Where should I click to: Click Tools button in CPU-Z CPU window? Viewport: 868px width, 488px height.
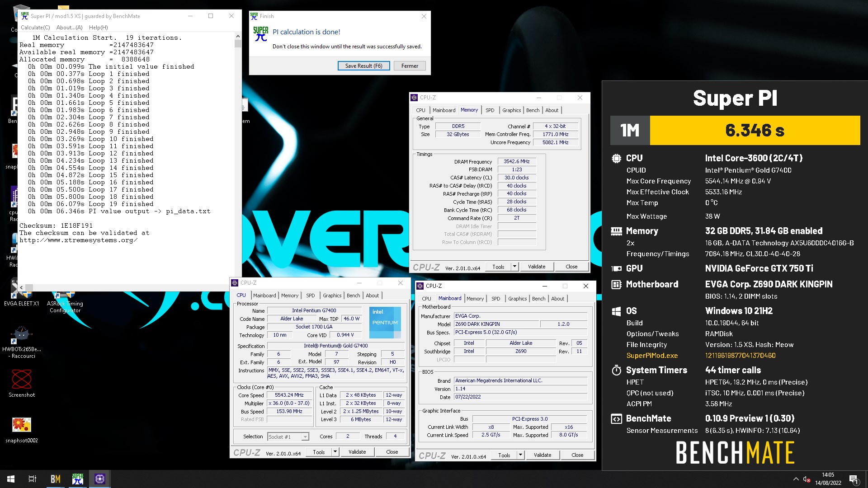pos(319,452)
